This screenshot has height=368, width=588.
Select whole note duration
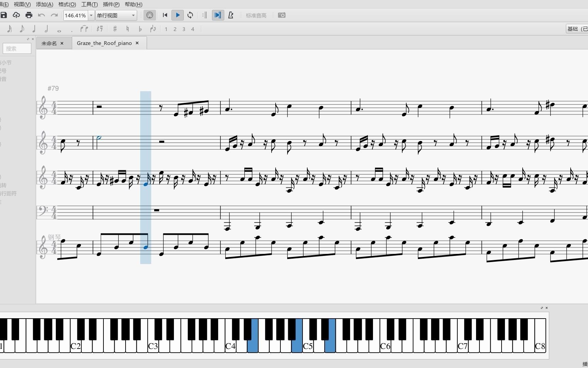[x=59, y=30]
